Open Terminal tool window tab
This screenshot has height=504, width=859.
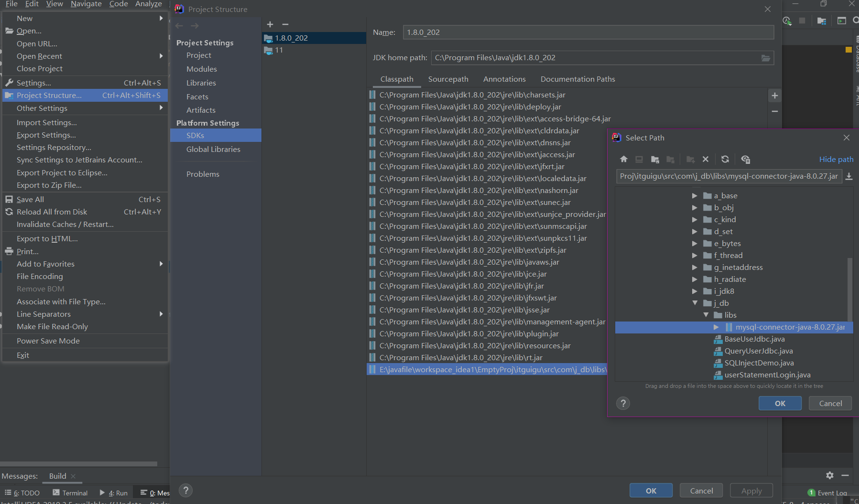tap(70, 493)
